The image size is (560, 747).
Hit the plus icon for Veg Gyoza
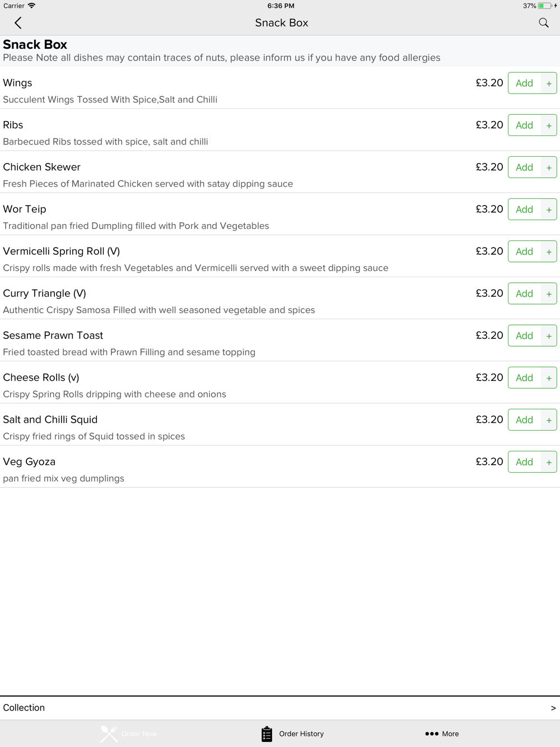[549, 462]
